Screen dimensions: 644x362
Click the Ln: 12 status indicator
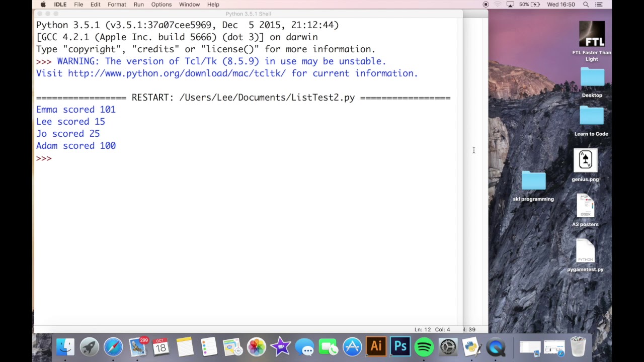click(x=423, y=330)
